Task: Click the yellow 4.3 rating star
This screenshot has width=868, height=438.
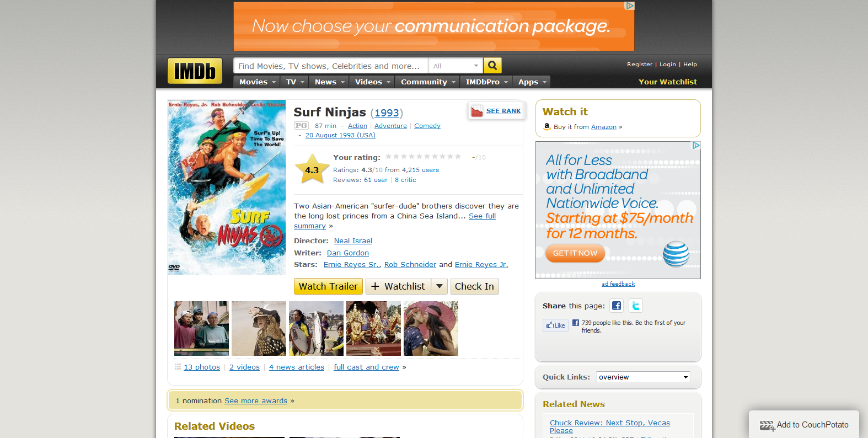Action: 312,169
